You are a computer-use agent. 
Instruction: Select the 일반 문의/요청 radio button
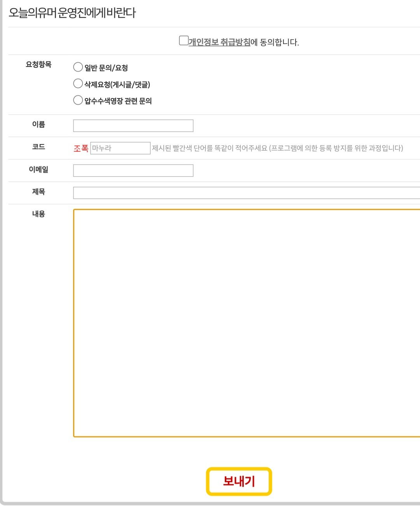78,67
